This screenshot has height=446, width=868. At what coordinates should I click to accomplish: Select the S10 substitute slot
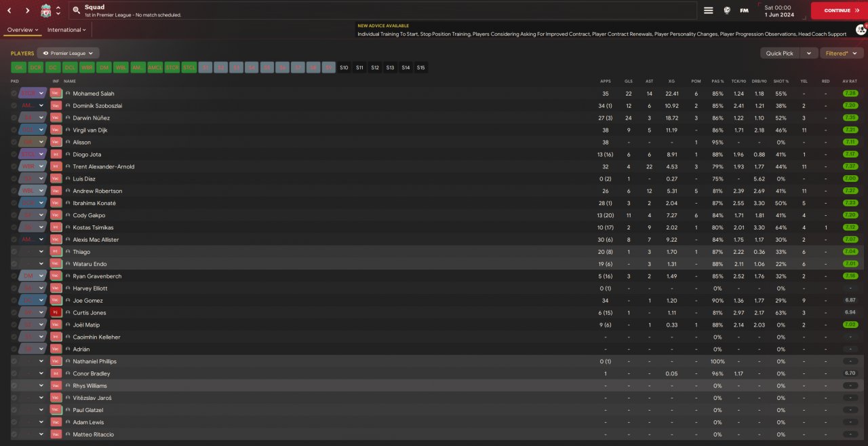[344, 67]
